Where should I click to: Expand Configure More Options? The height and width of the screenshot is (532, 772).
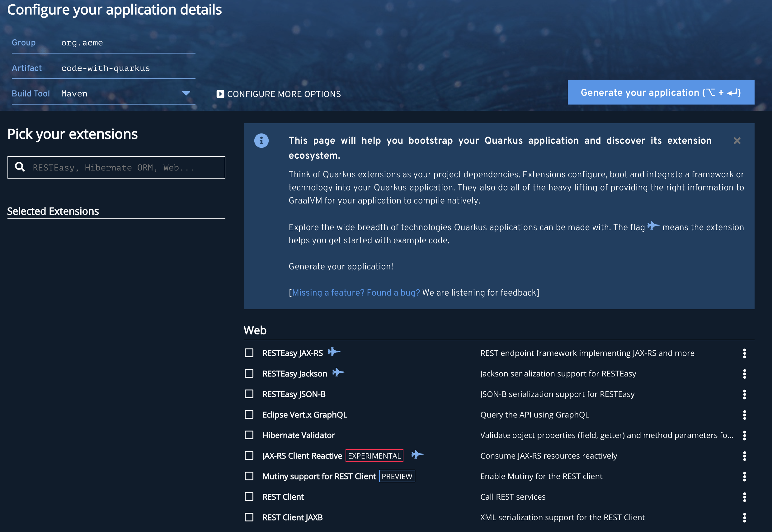tap(279, 94)
